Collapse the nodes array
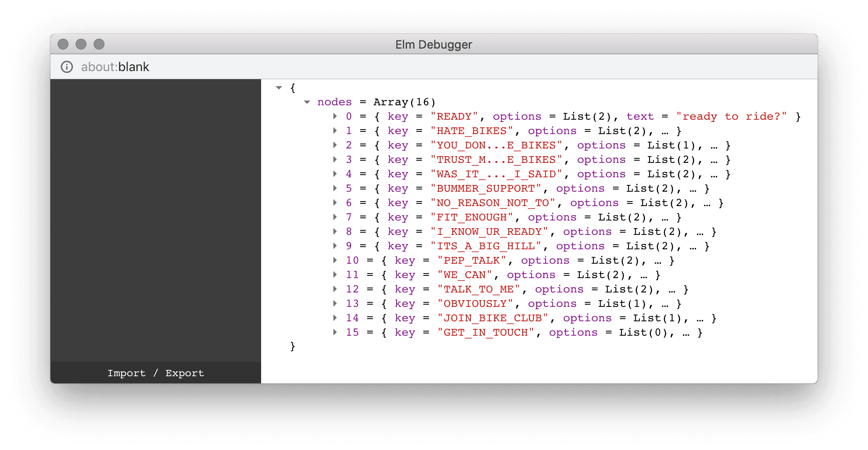The width and height of the screenshot is (868, 450). point(307,102)
